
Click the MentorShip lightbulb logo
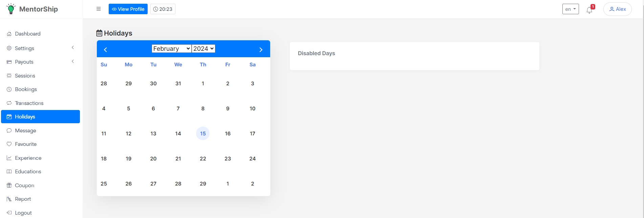(x=11, y=9)
